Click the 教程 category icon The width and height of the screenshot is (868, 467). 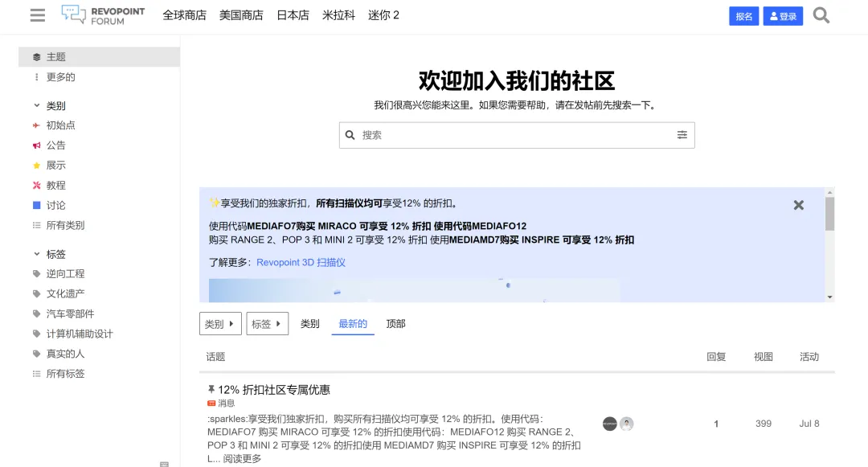coord(36,186)
